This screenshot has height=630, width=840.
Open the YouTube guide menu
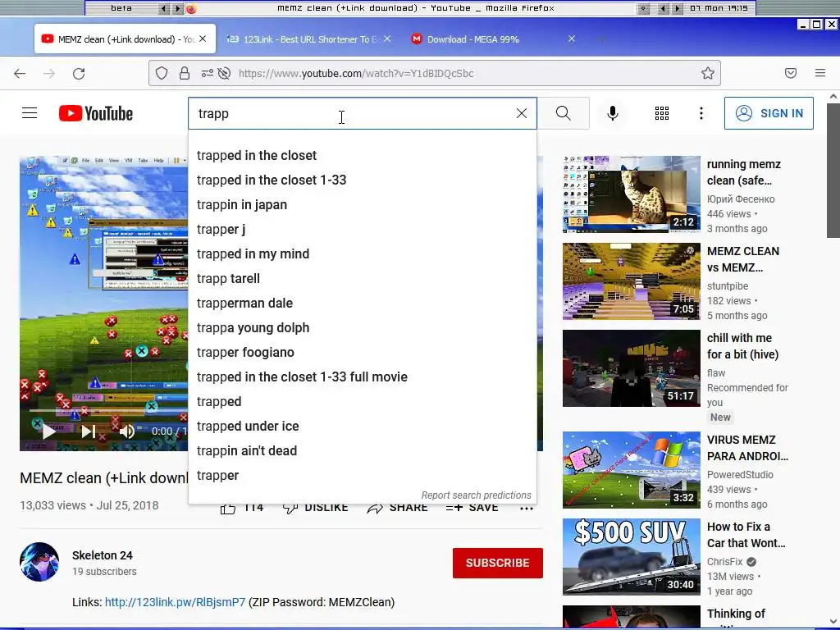(30, 113)
